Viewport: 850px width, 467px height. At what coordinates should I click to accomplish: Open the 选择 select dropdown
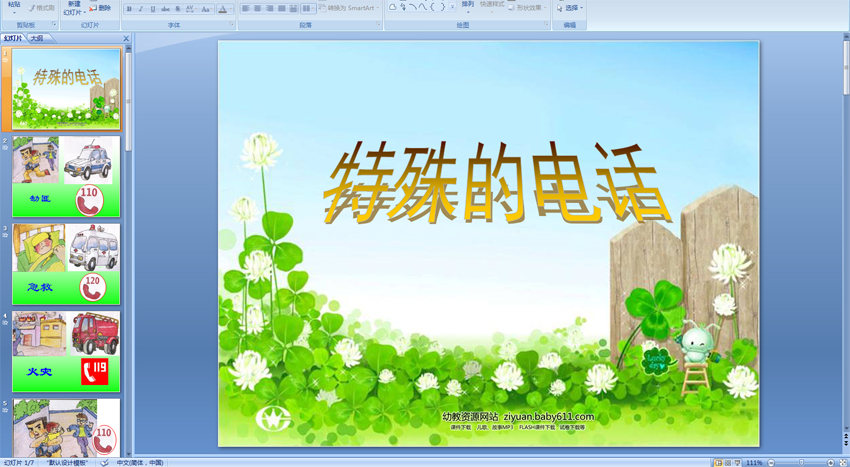[570, 8]
